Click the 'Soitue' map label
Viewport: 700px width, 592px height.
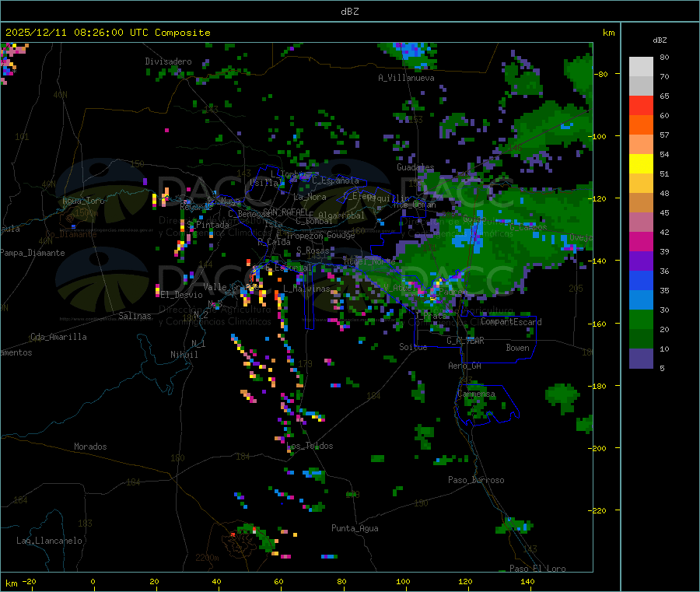(413, 347)
